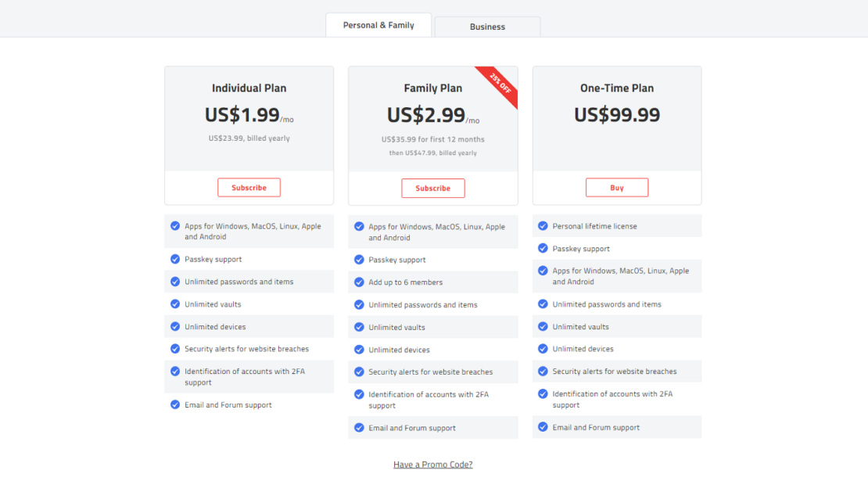Buy the One-Time Plan
The width and height of the screenshot is (868, 485).
[616, 188]
